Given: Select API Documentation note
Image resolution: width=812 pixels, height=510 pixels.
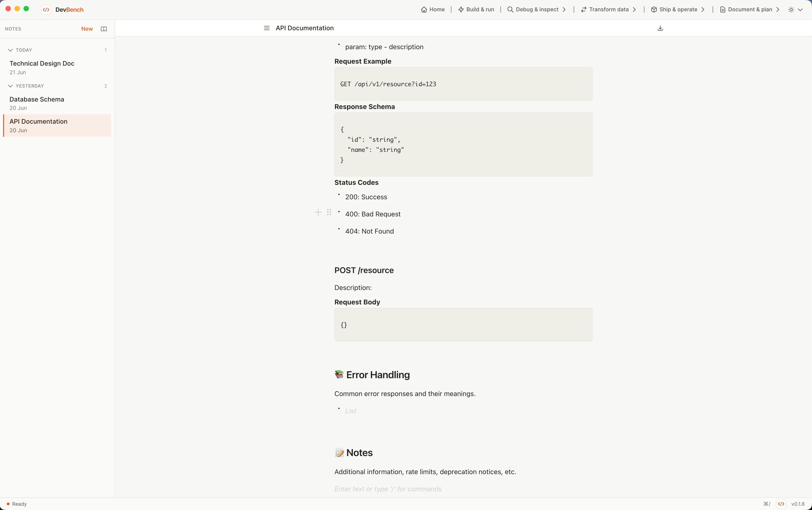Looking at the screenshot, I should point(57,125).
